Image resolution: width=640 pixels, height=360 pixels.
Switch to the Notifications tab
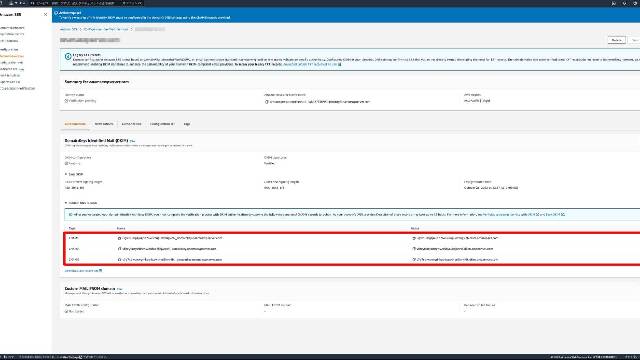click(x=104, y=124)
